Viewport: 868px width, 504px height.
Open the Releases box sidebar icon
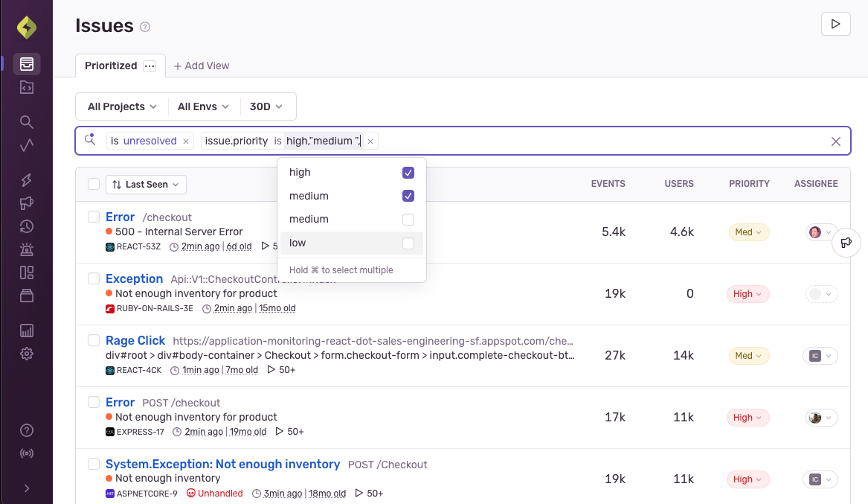(x=27, y=296)
